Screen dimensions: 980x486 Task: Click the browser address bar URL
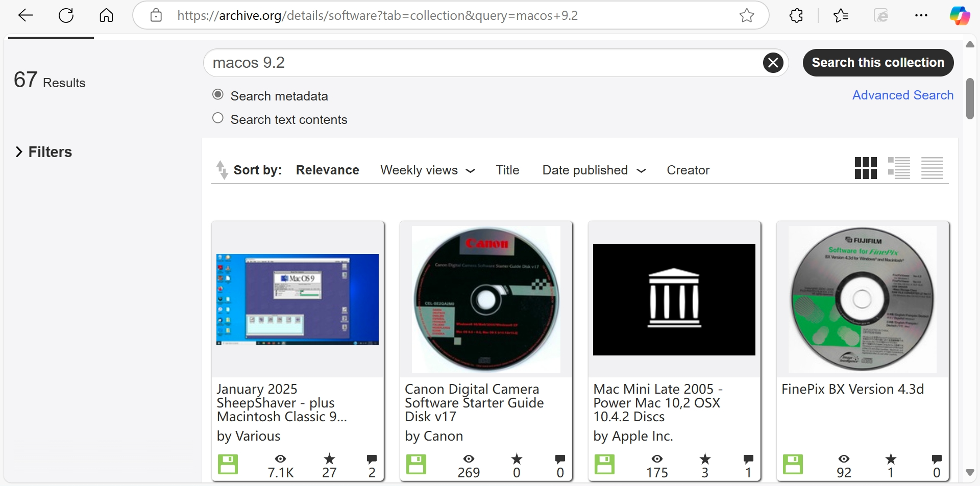coord(377,15)
